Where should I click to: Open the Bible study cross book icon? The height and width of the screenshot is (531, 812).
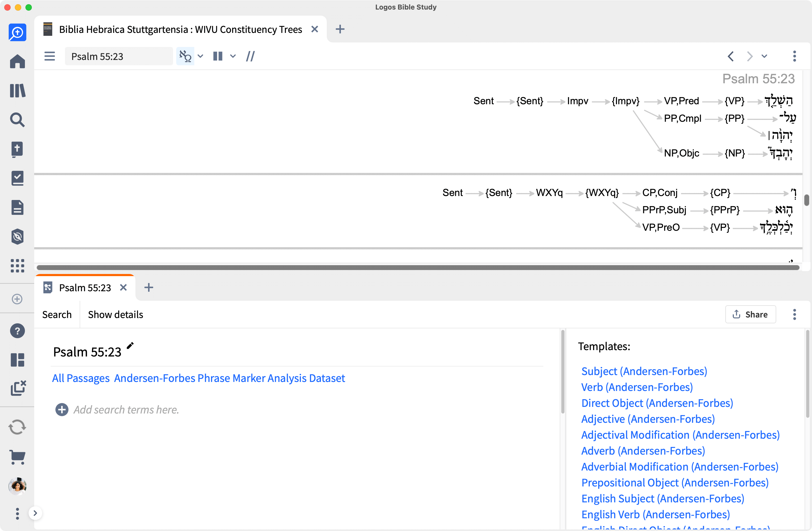click(x=17, y=149)
